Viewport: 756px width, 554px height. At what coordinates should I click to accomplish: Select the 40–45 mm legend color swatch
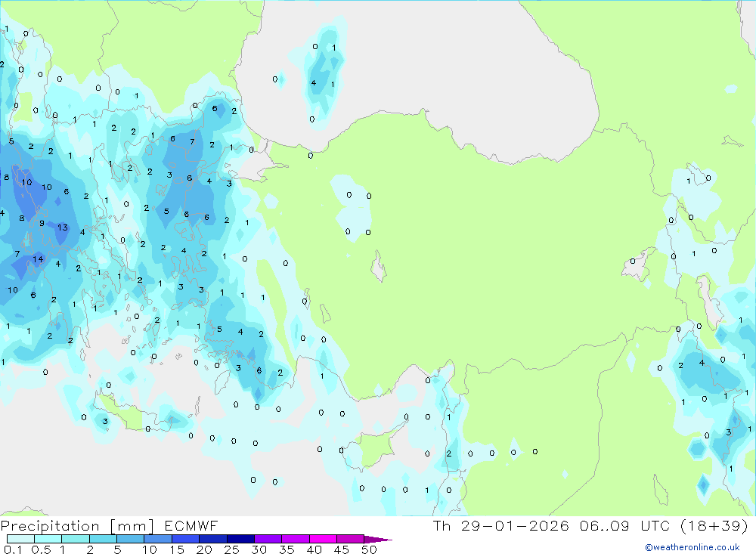click(323, 539)
